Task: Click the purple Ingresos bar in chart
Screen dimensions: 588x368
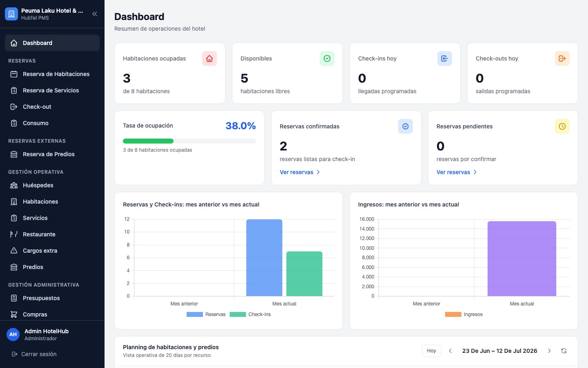Action: [522, 258]
